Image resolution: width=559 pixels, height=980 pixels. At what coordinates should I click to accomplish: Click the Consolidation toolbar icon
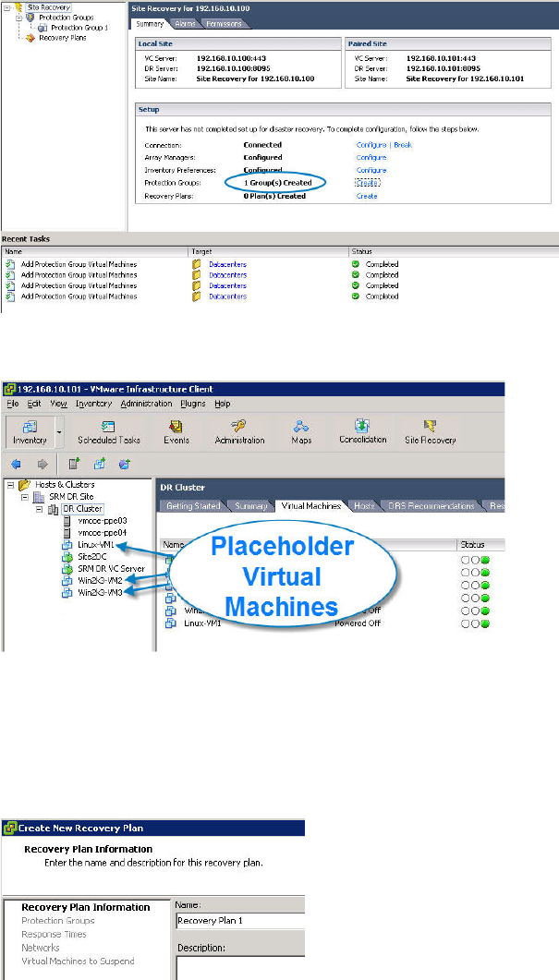click(362, 430)
